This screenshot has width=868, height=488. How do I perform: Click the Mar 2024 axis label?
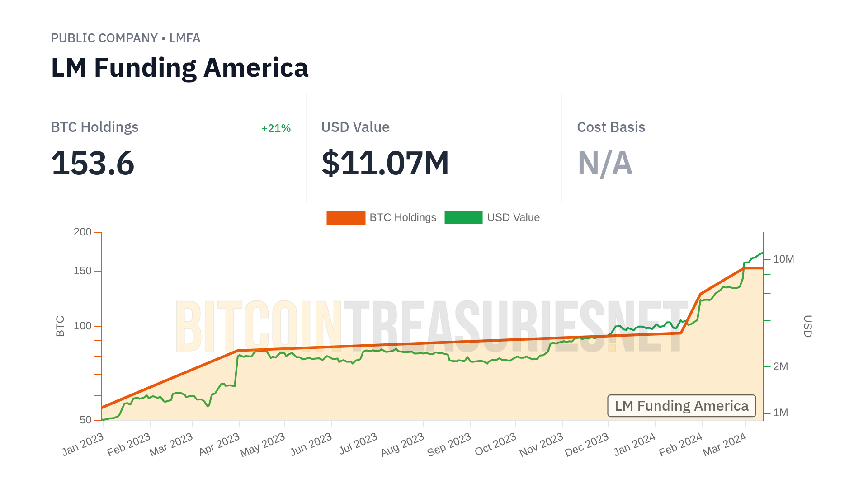[x=724, y=444]
